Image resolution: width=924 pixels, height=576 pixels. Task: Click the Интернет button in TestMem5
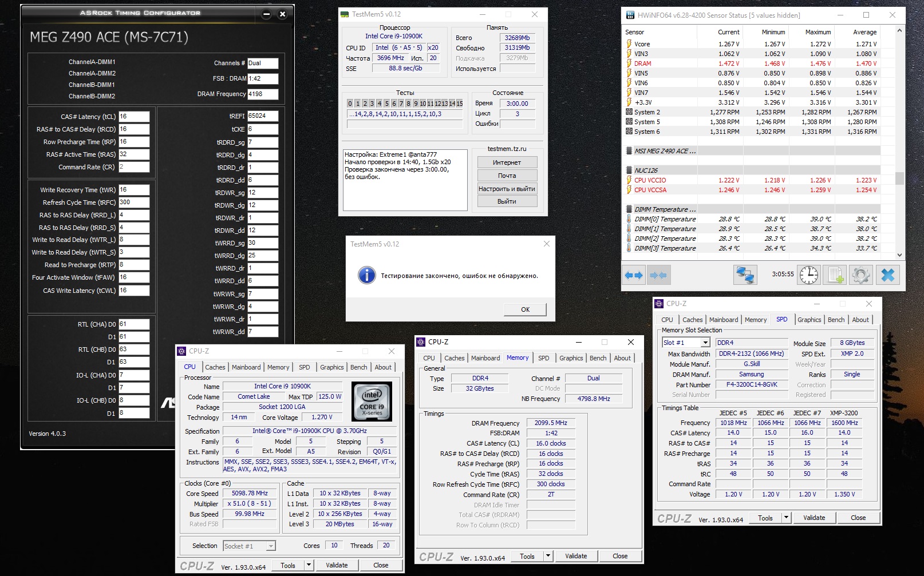(507, 162)
